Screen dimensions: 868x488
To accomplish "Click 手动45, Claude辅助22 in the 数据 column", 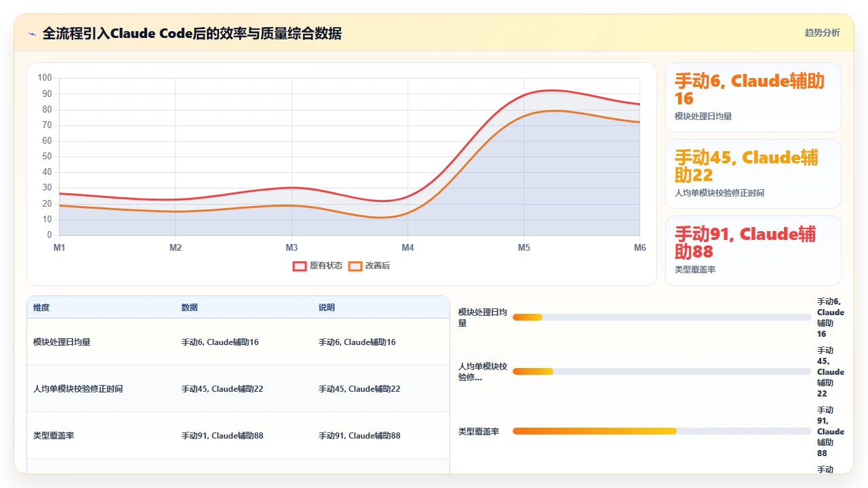I will tap(222, 389).
